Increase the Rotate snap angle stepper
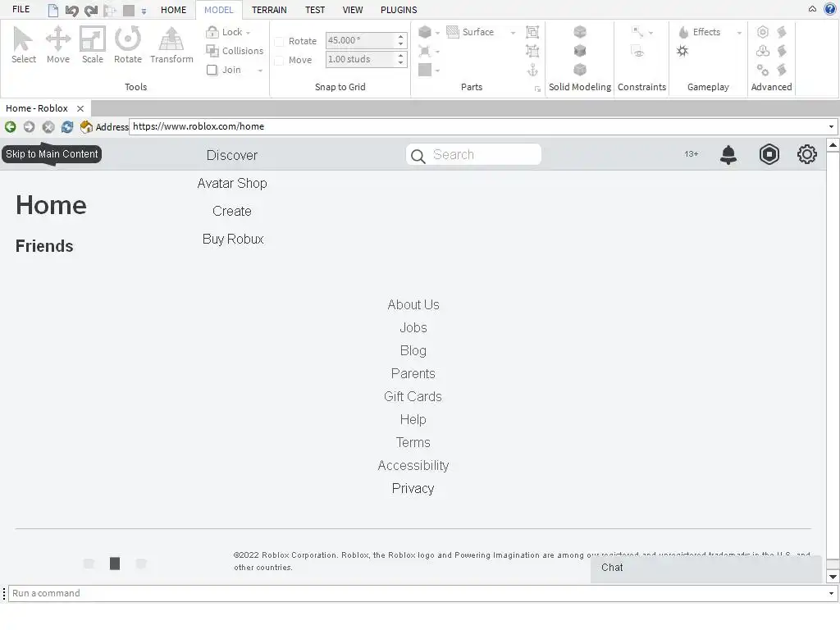Viewport: 840px width, 630px height. (x=400, y=37)
